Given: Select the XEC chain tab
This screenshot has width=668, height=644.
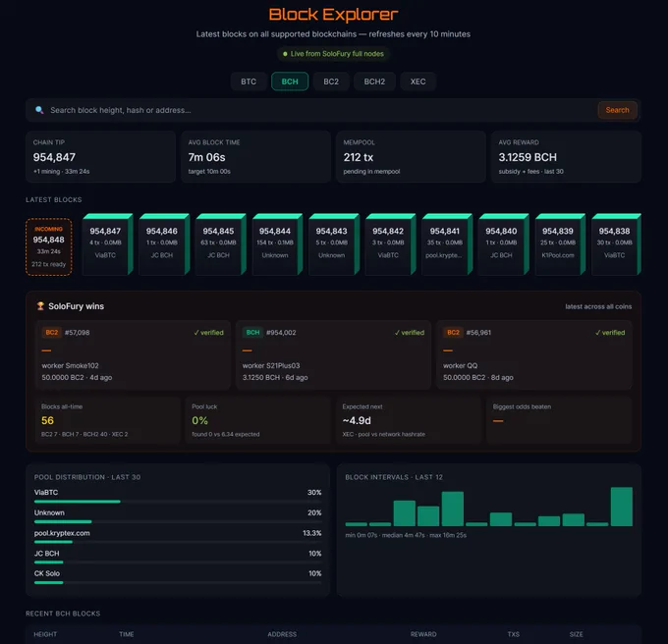Looking at the screenshot, I should click(x=417, y=81).
